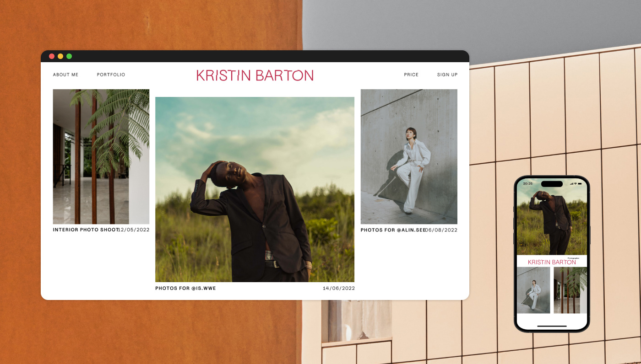Click the 'PHOTOS FOR @IS.WWE' caption
Image resolution: width=641 pixels, height=364 pixels.
click(x=185, y=288)
